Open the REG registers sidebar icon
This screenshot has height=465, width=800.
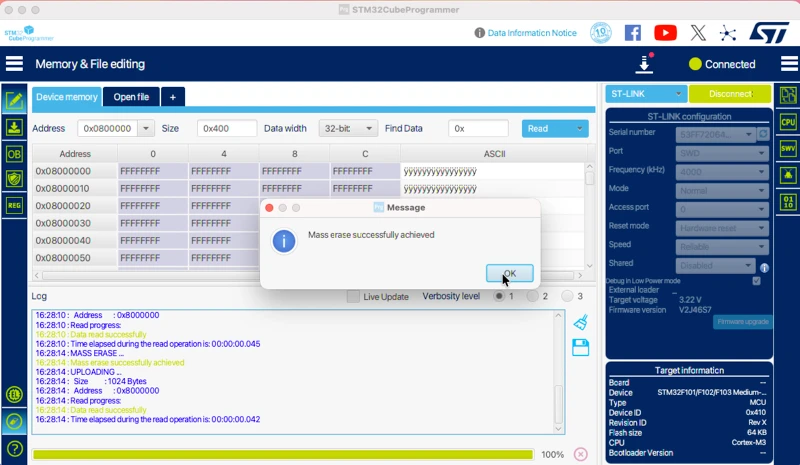pos(14,204)
